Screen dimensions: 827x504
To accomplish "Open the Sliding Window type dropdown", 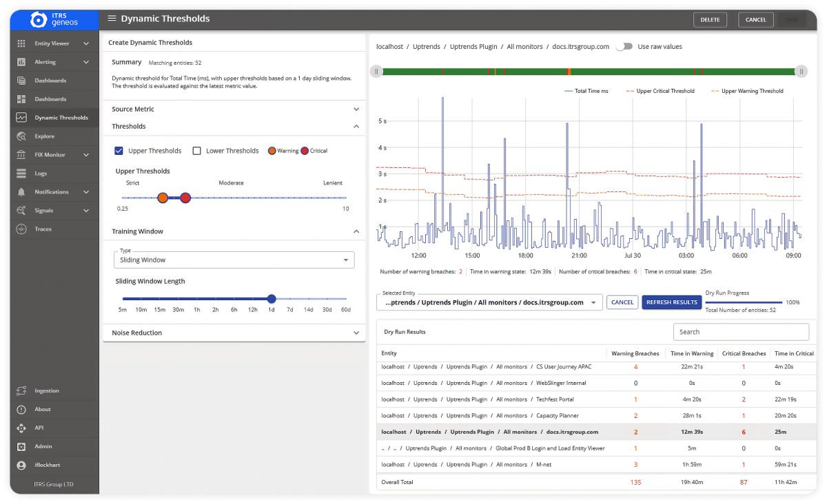I will (x=346, y=260).
